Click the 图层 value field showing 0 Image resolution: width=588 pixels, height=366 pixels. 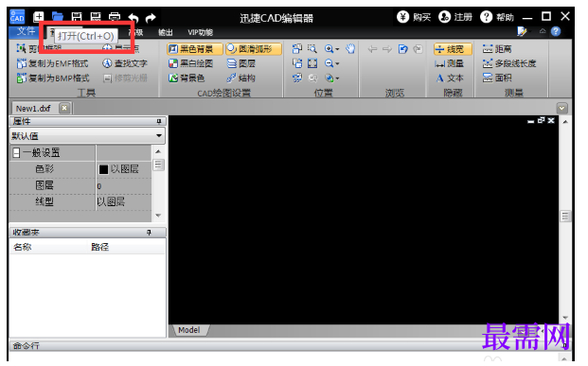click(x=124, y=186)
